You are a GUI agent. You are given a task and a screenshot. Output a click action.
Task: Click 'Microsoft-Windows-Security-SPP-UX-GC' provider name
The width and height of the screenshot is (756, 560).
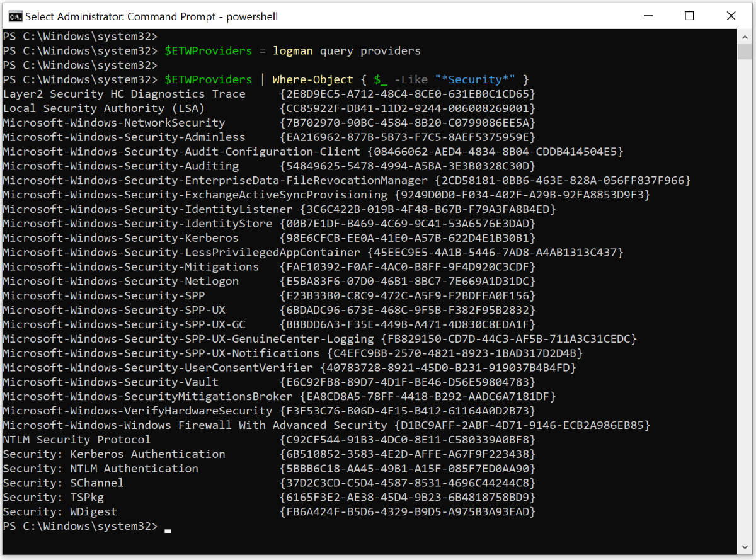point(124,324)
